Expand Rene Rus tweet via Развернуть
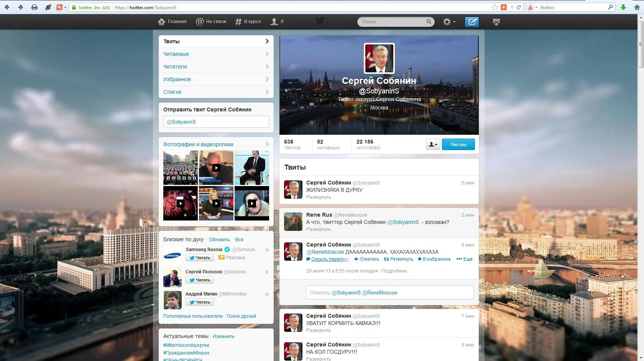The height and width of the screenshot is (361, 644). 319,229
